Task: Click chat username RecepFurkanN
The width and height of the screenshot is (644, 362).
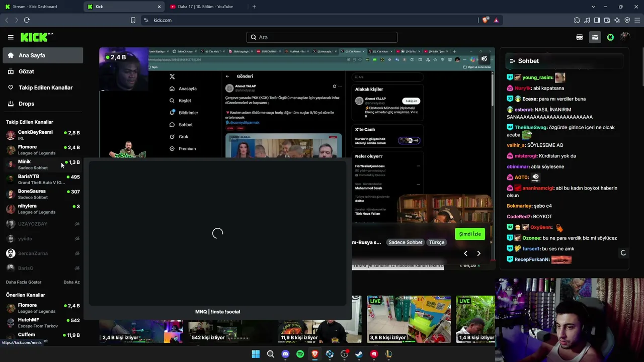Action: [x=532, y=259]
